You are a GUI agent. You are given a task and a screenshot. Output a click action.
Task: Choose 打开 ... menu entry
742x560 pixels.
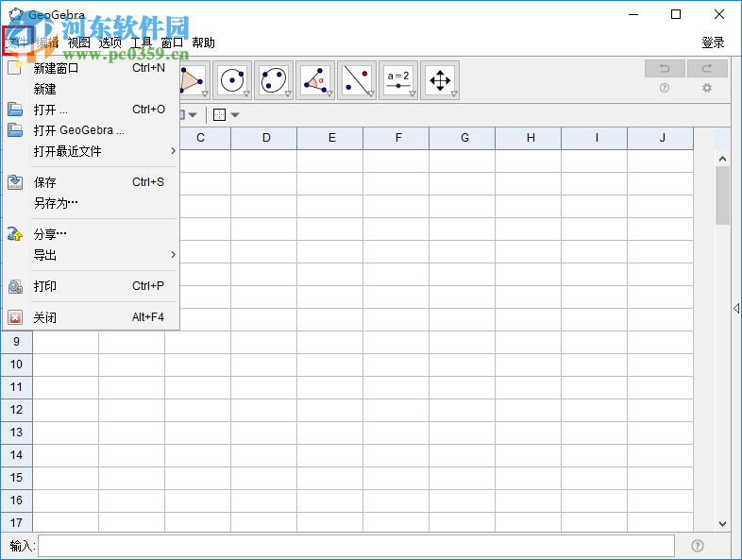pos(92,110)
